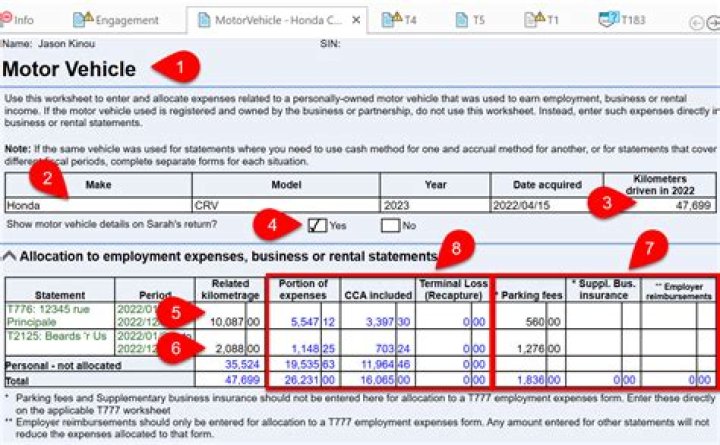Open the T776: 12345 rue Principale statement

pyautogui.click(x=46, y=315)
